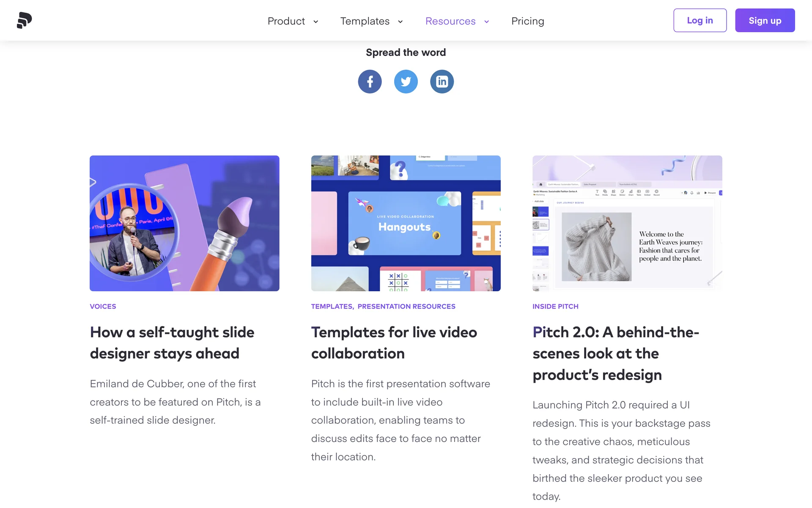Expand the Product menu chevron
The width and height of the screenshot is (812, 508).
(x=315, y=22)
